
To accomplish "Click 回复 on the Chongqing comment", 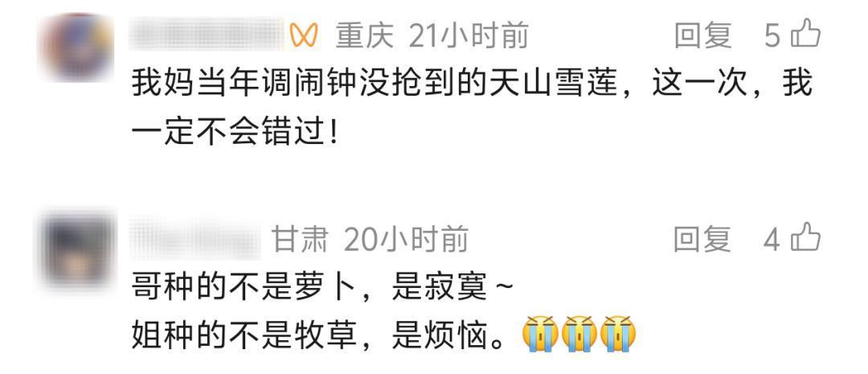I will [703, 36].
